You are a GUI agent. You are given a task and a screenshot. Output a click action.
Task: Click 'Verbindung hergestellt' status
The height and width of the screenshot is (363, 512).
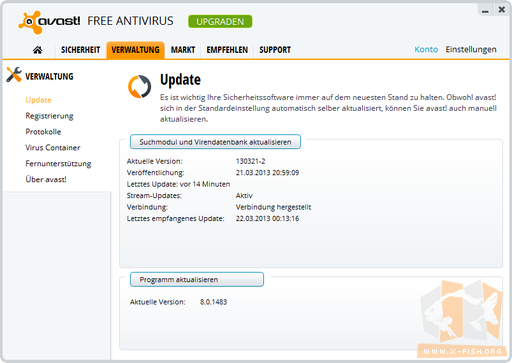[273, 207]
